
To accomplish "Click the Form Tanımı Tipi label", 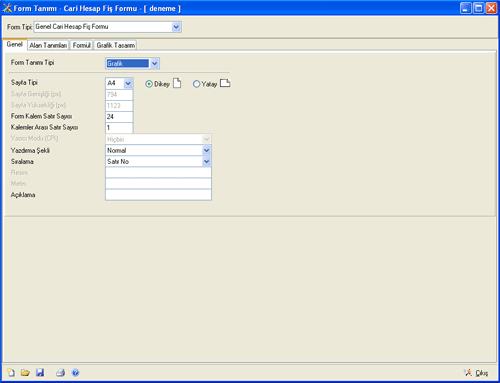I will click(x=32, y=63).
